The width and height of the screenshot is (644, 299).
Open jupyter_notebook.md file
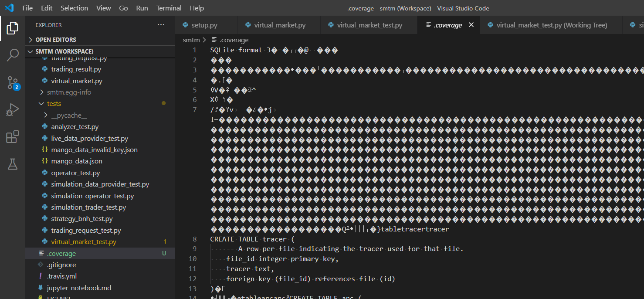coord(100,288)
